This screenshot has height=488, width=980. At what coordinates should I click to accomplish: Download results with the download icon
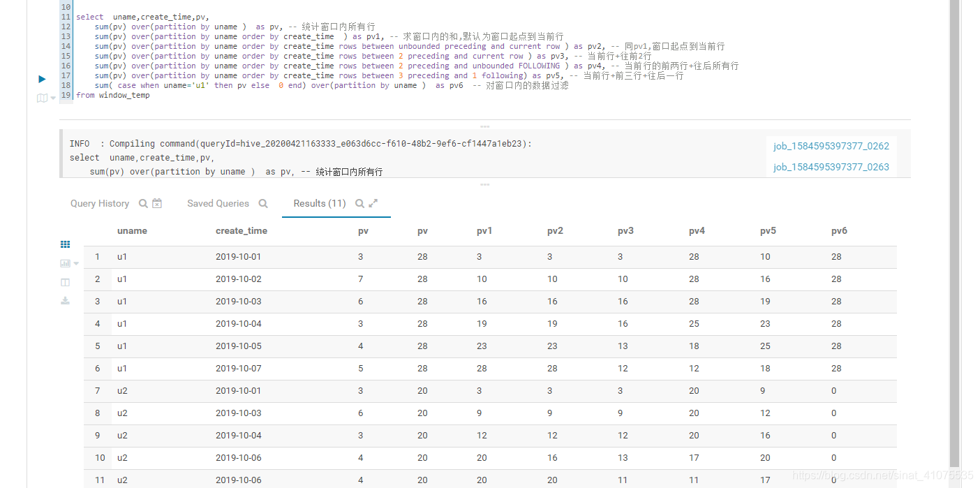point(65,300)
